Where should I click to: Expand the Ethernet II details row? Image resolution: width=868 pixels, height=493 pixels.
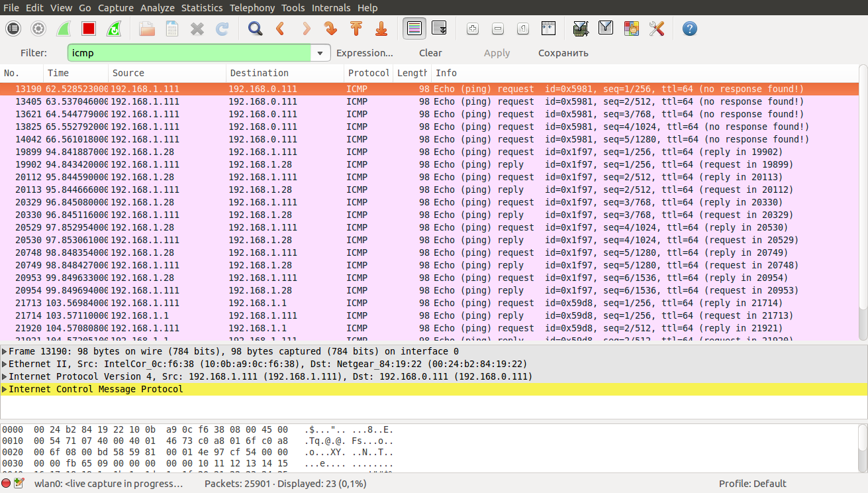pos(5,364)
